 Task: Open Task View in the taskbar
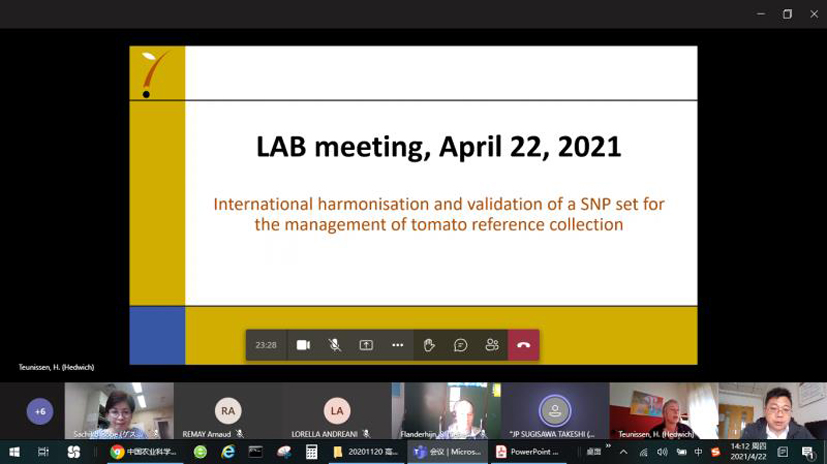pyautogui.click(x=43, y=452)
